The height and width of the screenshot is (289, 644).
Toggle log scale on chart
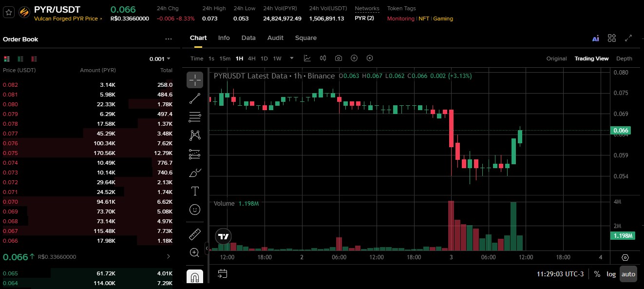[x=611, y=274]
